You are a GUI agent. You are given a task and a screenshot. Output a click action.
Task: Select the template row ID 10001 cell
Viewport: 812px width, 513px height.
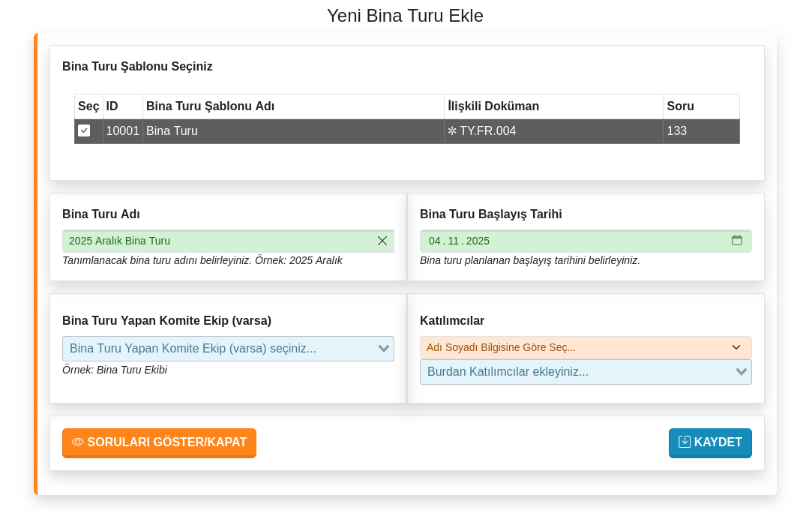point(122,131)
